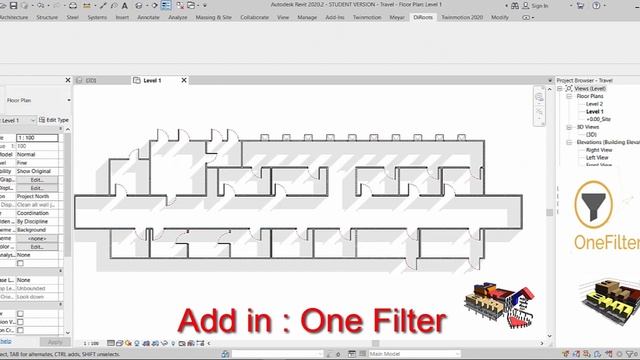Click the Measure tool icon

tap(87, 6)
